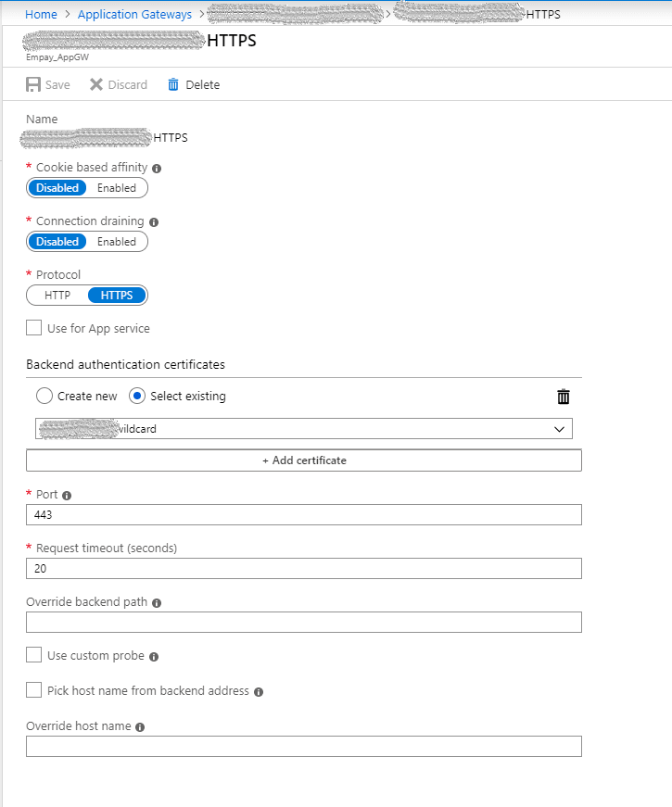Check the Use custom probe checkbox
The width and height of the screenshot is (672, 807).
[x=33, y=655]
